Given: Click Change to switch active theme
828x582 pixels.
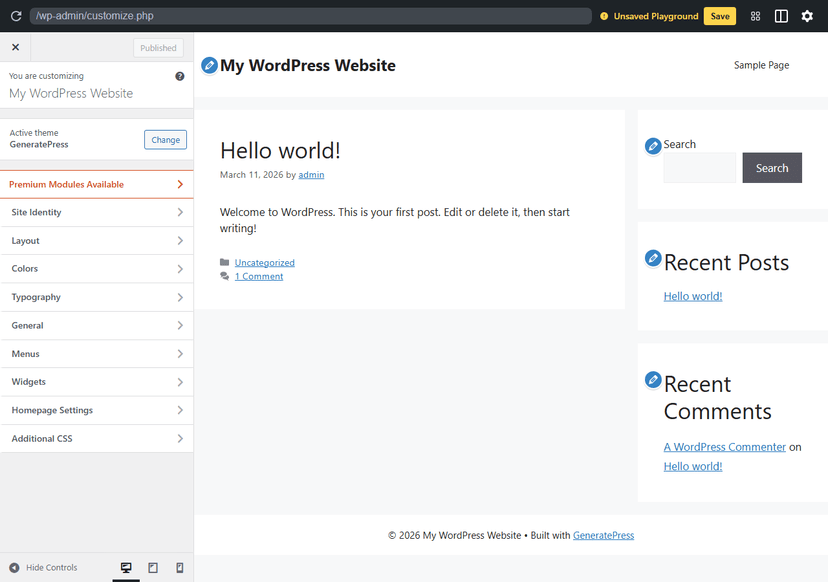Looking at the screenshot, I should pyautogui.click(x=165, y=139).
